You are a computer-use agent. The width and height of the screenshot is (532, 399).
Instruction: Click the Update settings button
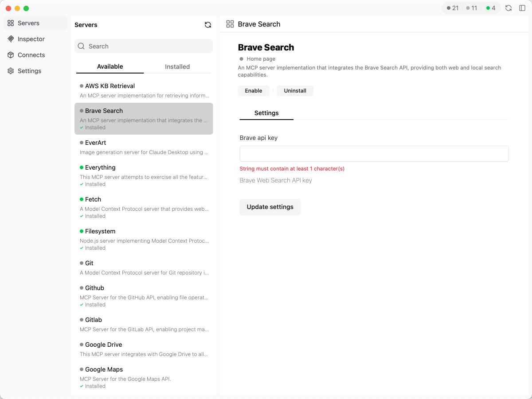click(270, 207)
